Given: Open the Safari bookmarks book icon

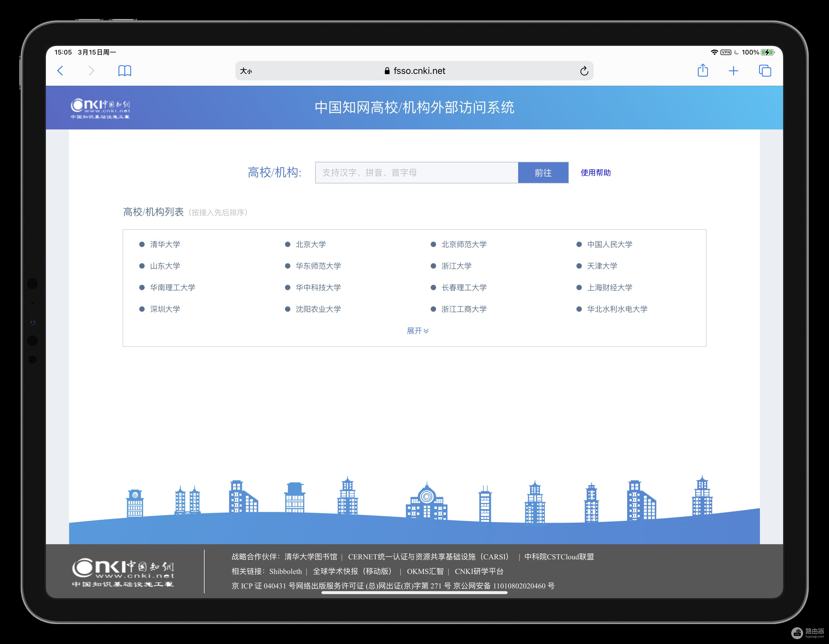Looking at the screenshot, I should [x=125, y=71].
